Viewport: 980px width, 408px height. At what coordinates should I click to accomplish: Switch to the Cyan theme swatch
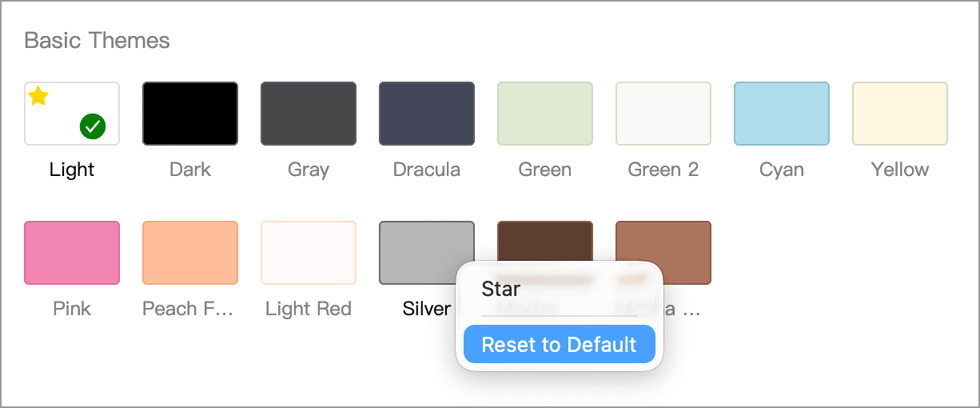pos(782,114)
